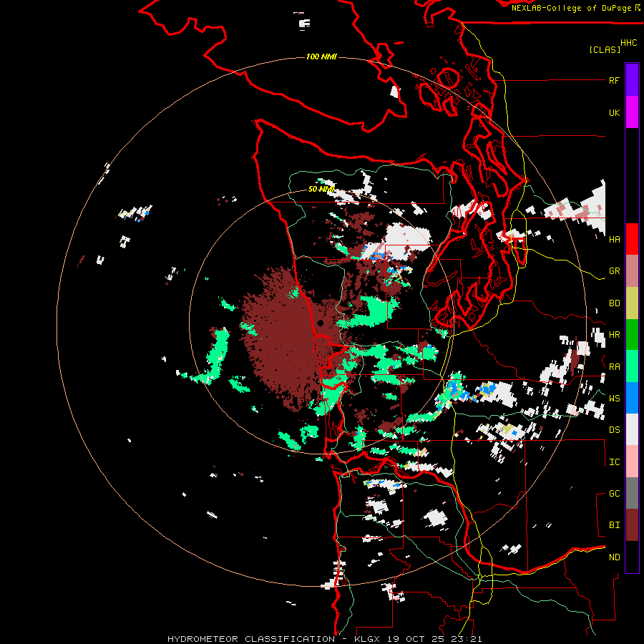Click the "HR" legend label

pos(614,335)
